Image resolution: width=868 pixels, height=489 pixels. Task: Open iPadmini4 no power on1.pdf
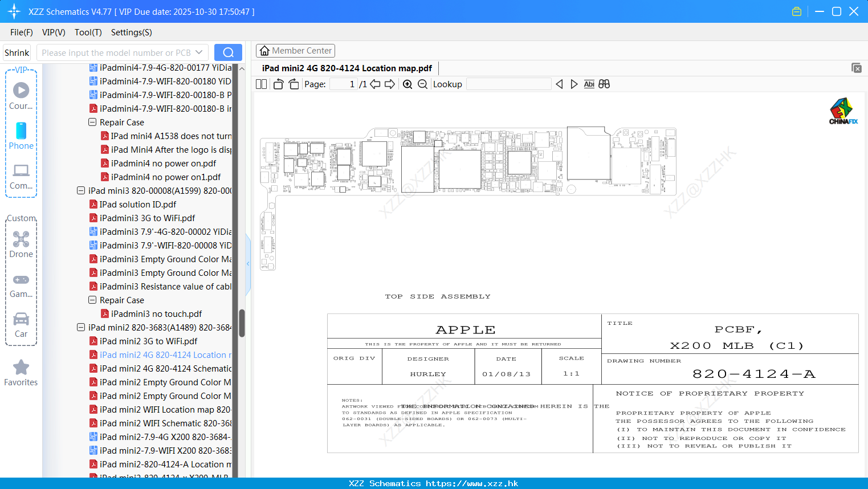tap(161, 177)
